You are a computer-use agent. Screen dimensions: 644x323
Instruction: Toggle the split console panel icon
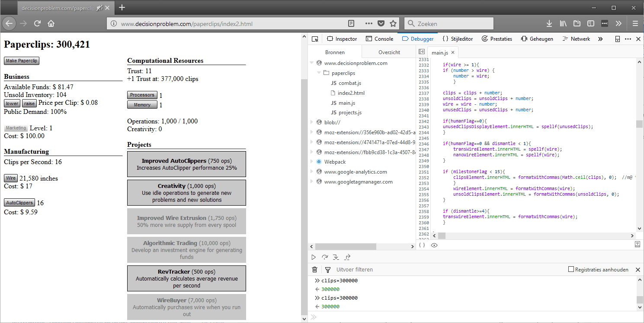[x=618, y=39]
